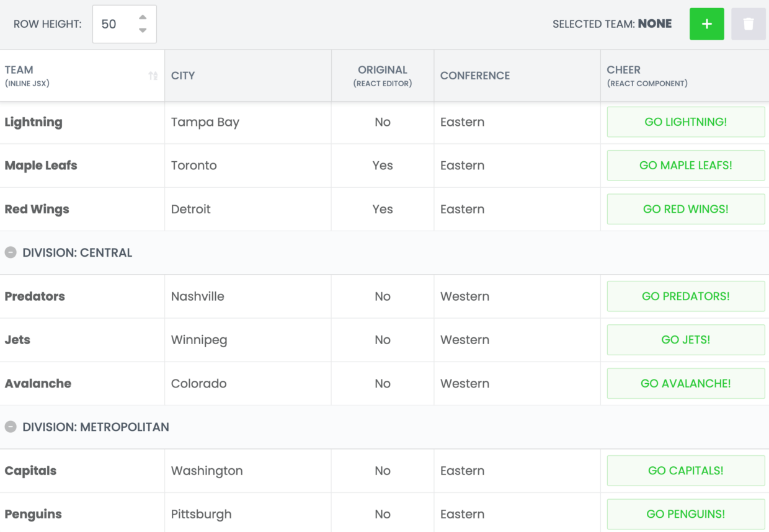The width and height of the screenshot is (769, 532).
Task: Click the GO PREDATORS! button
Action: (x=686, y=296)
